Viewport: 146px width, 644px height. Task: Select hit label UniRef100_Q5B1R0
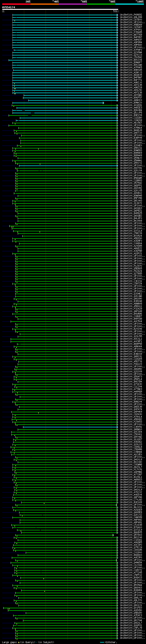(x=131, y=613)
